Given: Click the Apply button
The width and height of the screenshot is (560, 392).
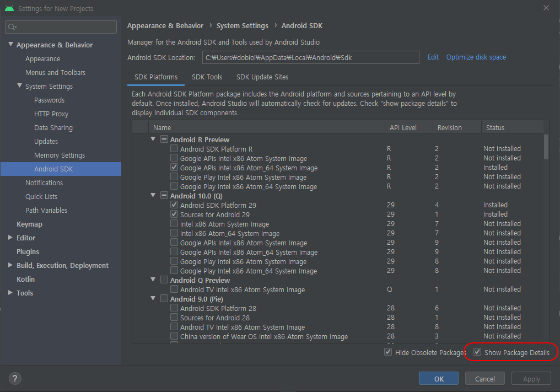Looking at the screenshot, I should (531, 378).
